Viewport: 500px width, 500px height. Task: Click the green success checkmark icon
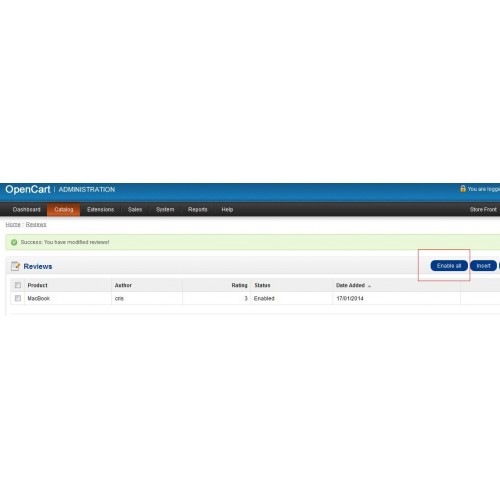point(14,242)
